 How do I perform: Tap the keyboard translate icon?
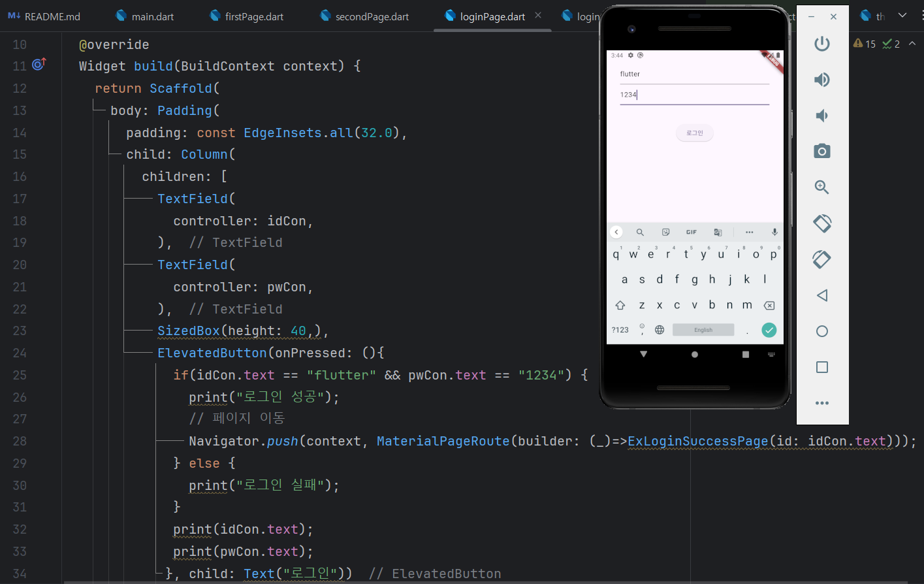tap(718, 232)
